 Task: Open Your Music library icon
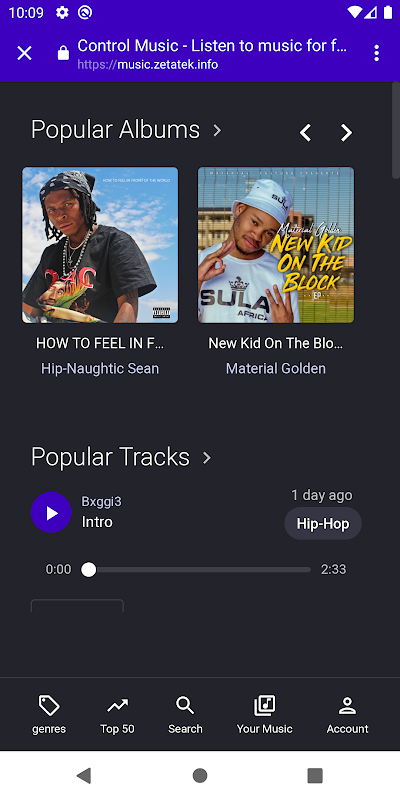pyautogui.click(x=264, y=706)
